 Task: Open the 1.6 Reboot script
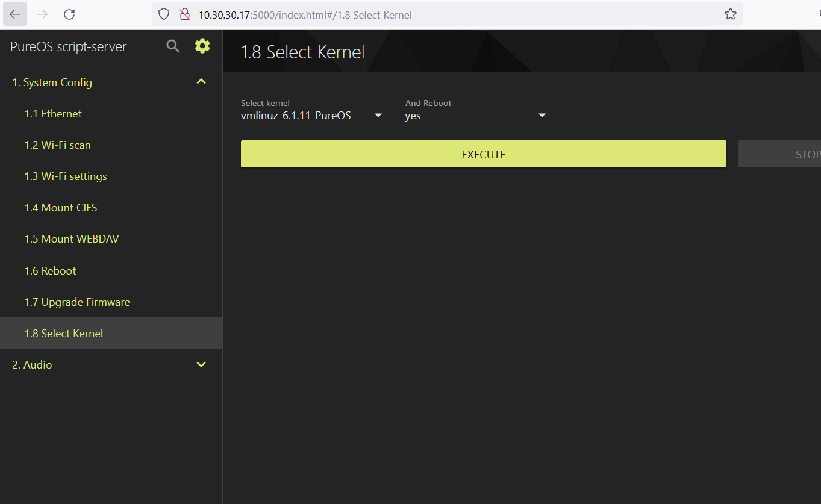[x=50, y=271]
